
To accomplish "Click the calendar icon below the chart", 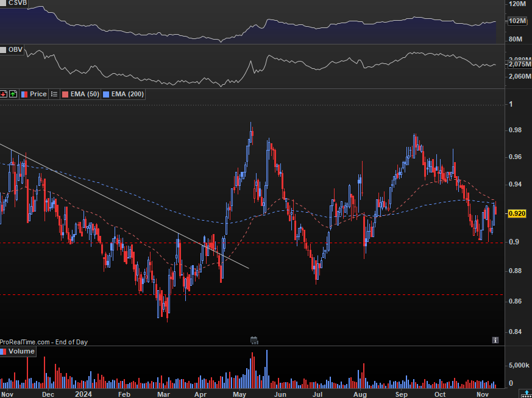I will coord(255,340).
